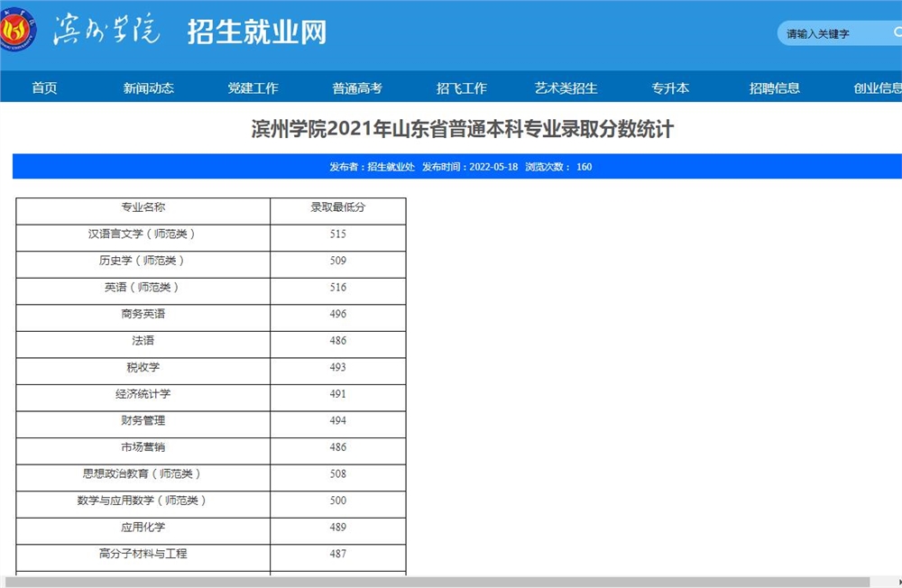Image resolution: width=902 pixels, height=588 pixels.
Task: Click score 486 in the 法语 row
Action: coord(337,341)
